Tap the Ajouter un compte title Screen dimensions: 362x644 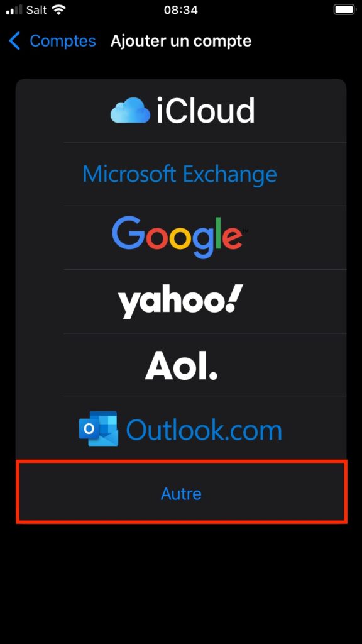[181, 41]
